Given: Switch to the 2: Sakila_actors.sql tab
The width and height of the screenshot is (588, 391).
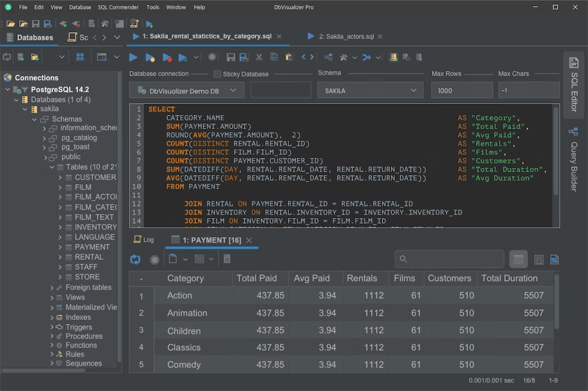Looking at the screenshot, I should point(346,37).
